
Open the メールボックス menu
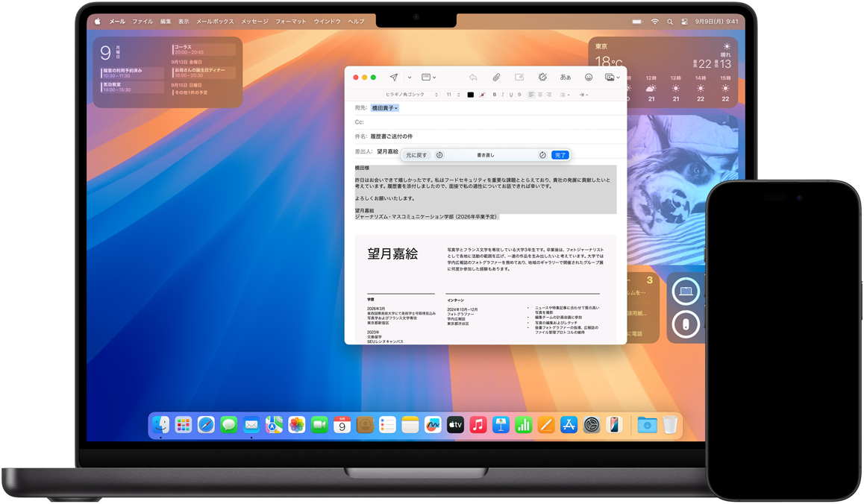click(215, 22)
